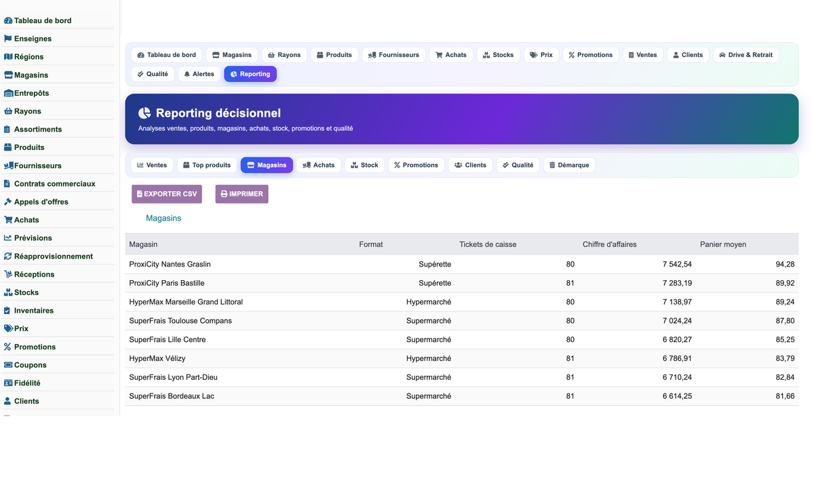Go to Fournisseurs in the sidebar

point(58,166)
